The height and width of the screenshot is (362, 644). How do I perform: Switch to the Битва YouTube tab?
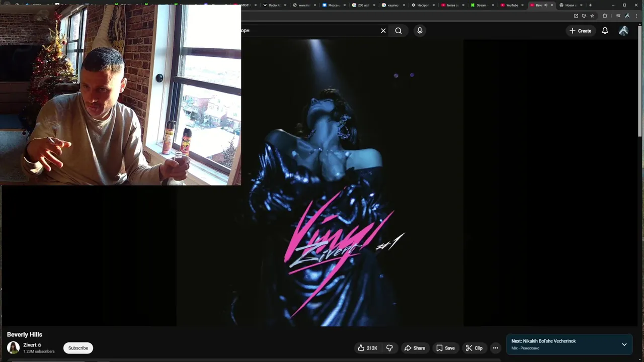[x=452, y=5]
